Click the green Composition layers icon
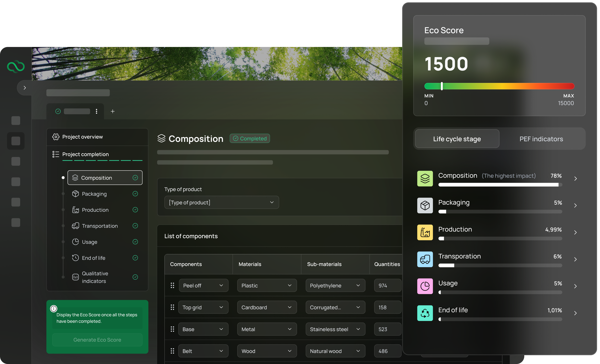 (x=425, y=178)
